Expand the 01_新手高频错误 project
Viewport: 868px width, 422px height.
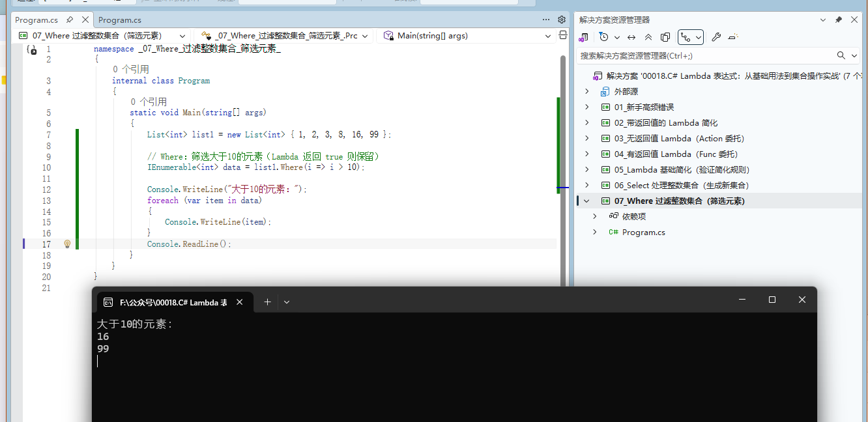586,107
